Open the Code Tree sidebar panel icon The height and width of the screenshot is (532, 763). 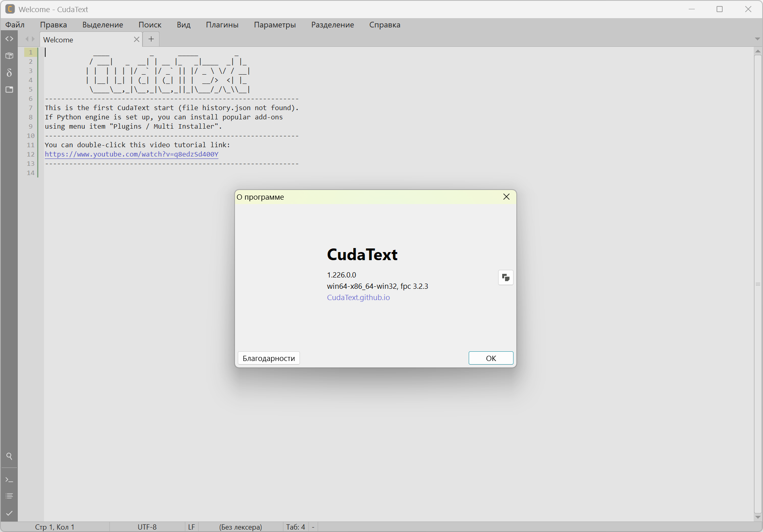[x=9, y=39]
